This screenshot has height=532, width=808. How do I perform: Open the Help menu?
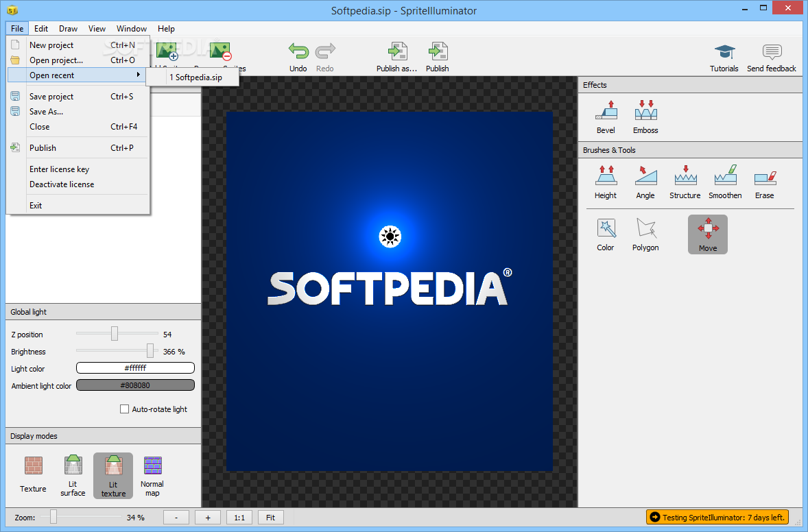166,28
